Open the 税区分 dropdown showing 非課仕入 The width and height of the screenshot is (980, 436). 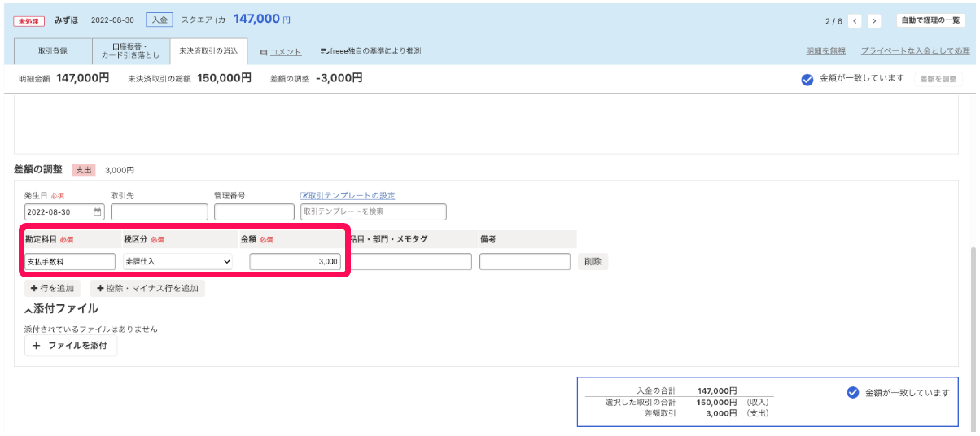[x=177, y=262]
